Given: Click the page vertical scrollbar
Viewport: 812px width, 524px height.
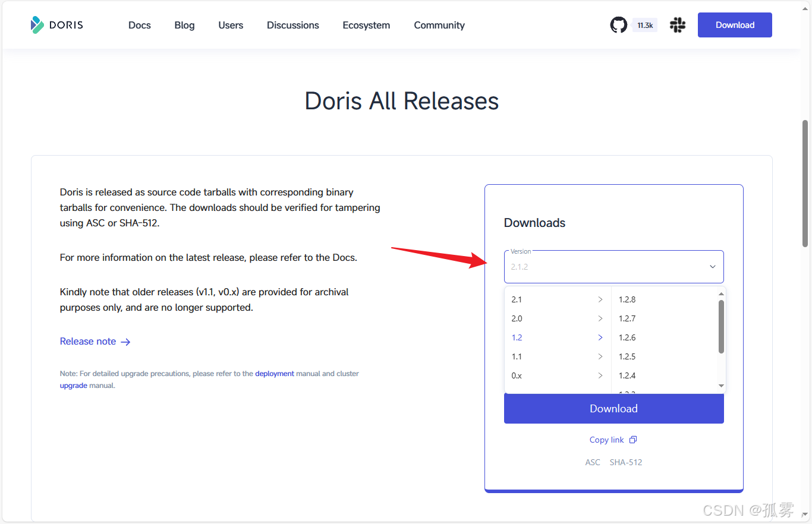Looking at the screenshot, I should point(805,183).
